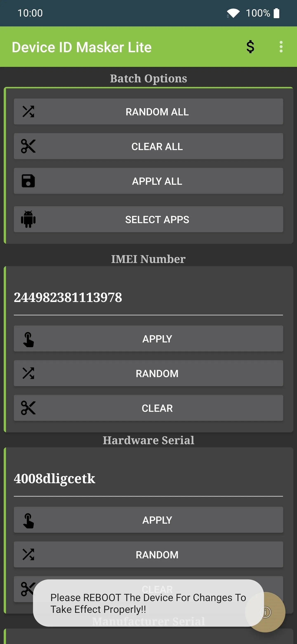Viewport: 297px width, 644px height.
Task: Click the hand pointer icon under IMEI
Action: [28, 340]
